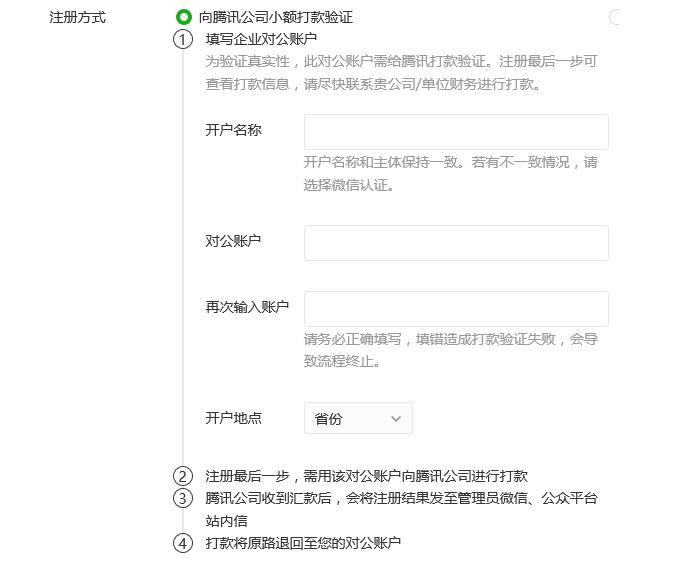Open the 省份 province dropdown

click(358, 419)
